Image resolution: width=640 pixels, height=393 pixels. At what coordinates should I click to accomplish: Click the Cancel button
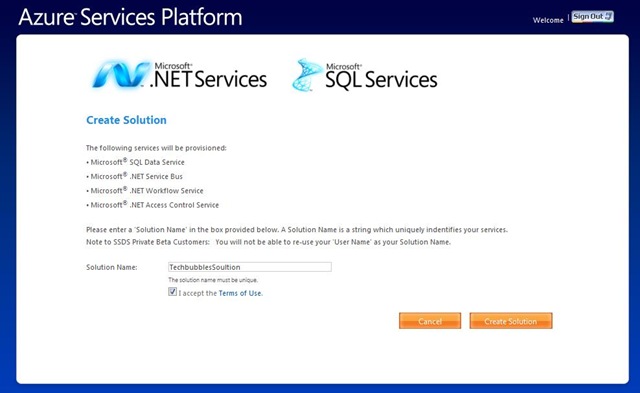430,321
